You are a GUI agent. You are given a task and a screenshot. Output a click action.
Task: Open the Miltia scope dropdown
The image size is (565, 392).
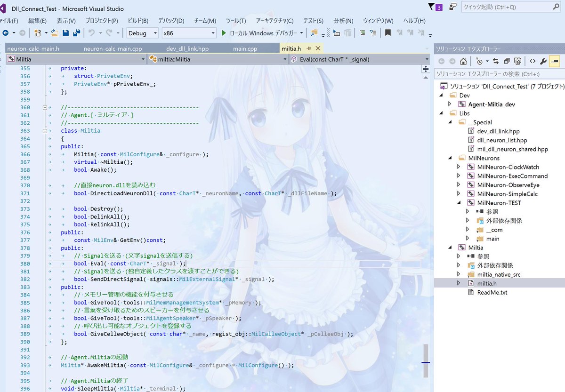point(76,59)
